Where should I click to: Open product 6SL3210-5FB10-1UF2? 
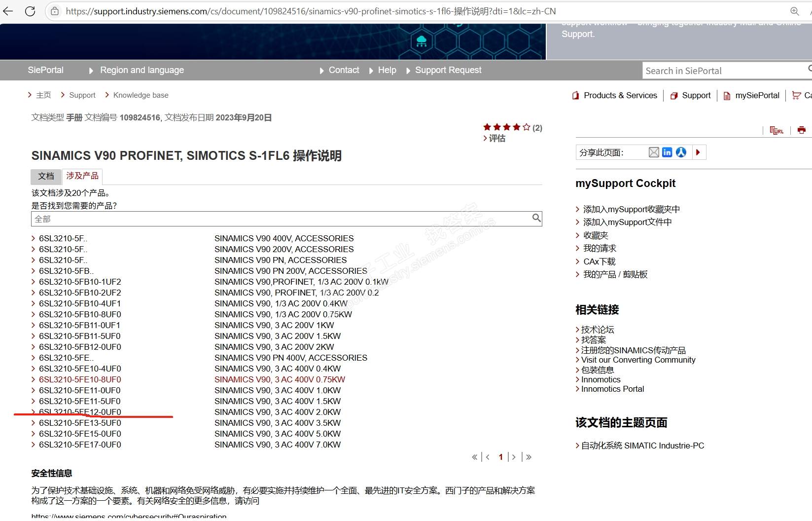point(80,282)
